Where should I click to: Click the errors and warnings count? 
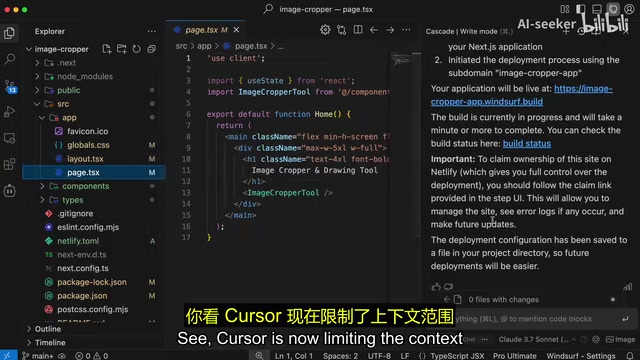click(x=92, y=356)
